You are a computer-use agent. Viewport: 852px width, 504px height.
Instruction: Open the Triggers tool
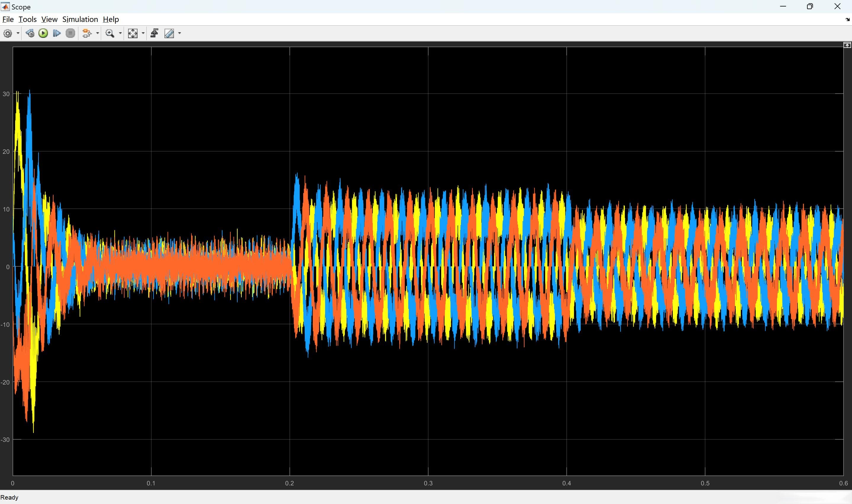(154, 33)
